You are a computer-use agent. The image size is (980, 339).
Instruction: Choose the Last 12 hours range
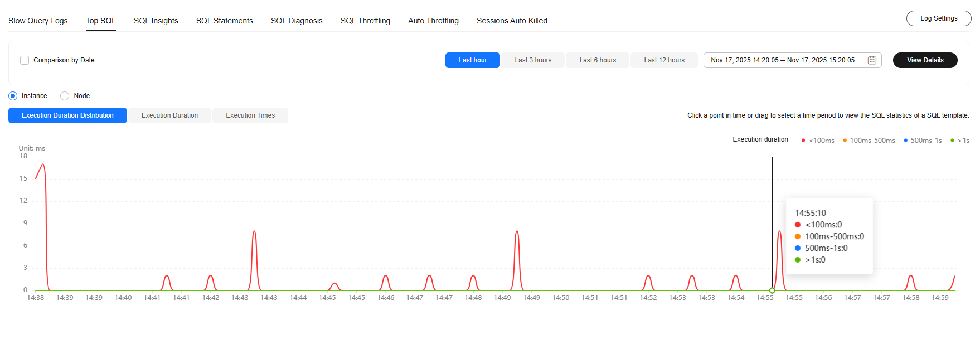(x=664, y=60)
